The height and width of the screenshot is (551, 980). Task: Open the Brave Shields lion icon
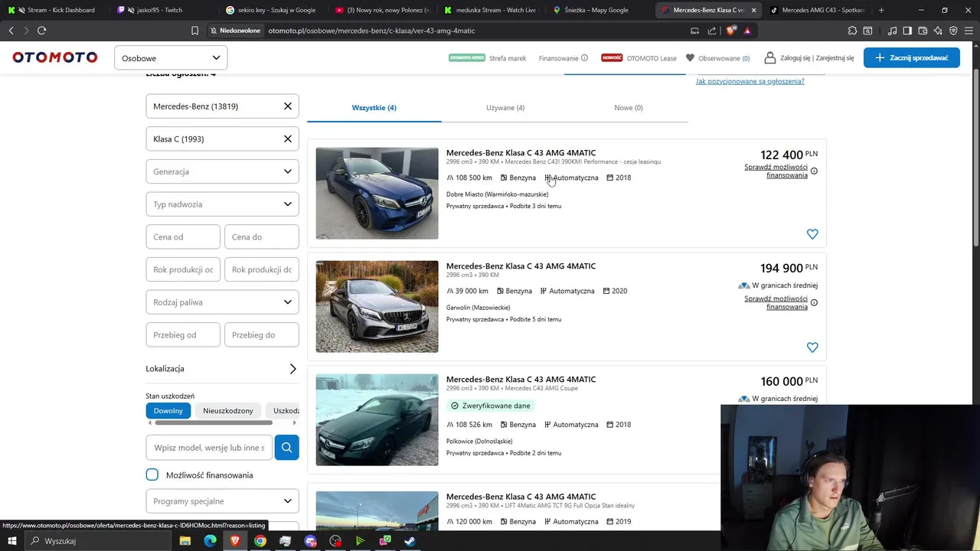pyautogui.click(x=731, y=31)
